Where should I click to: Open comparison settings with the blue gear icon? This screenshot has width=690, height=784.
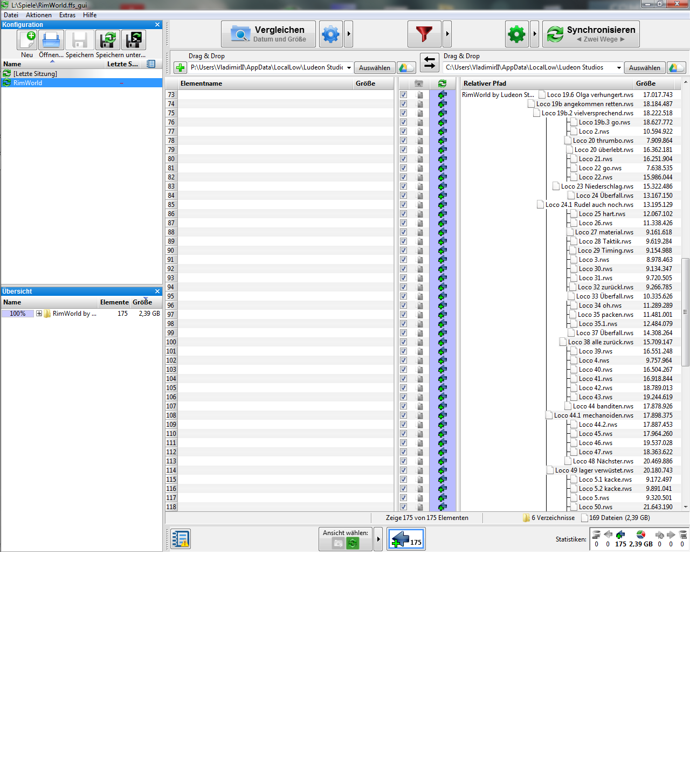coord(330,34)
